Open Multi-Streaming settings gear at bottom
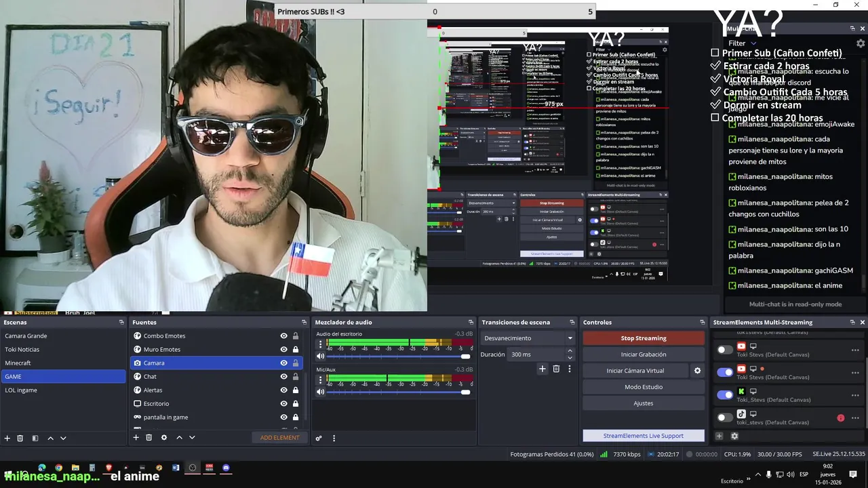 734,436
